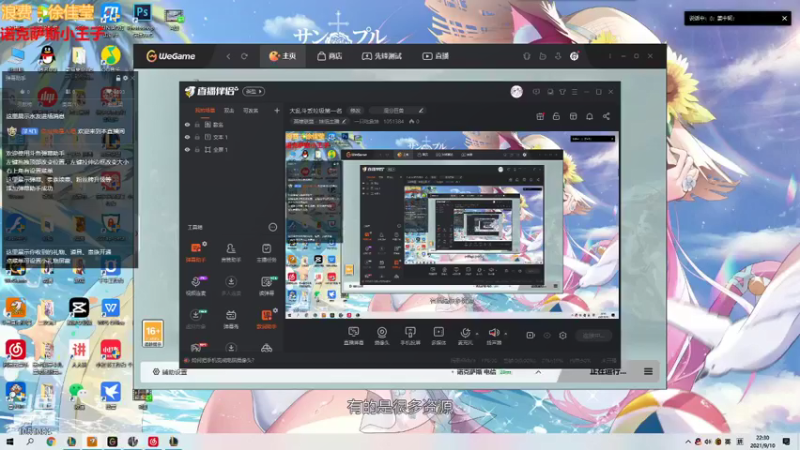Viewport: 800px width, 450px height.
Task: Add a 多媒体 multimedia source
Action: [438, 336]
